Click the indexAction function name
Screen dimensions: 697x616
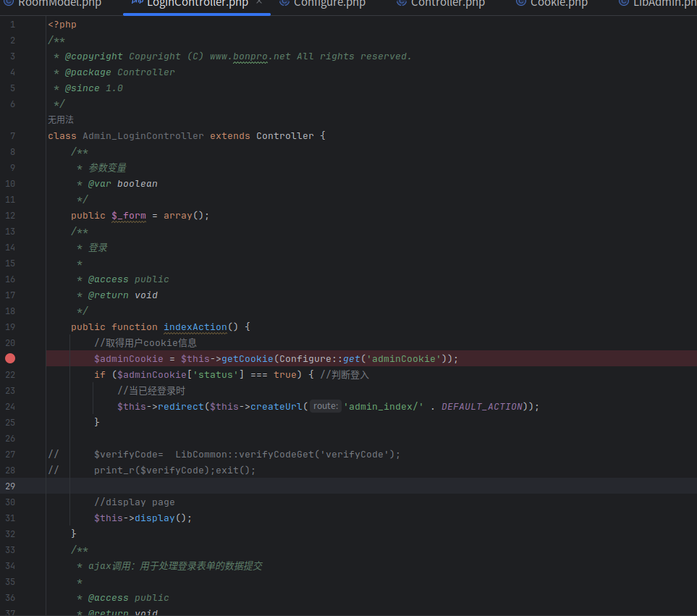[195, 326]
